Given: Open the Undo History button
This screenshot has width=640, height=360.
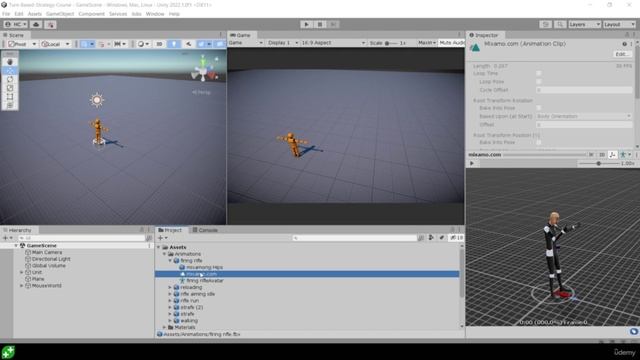Looking at the screenshot, I should click(546, 24).
